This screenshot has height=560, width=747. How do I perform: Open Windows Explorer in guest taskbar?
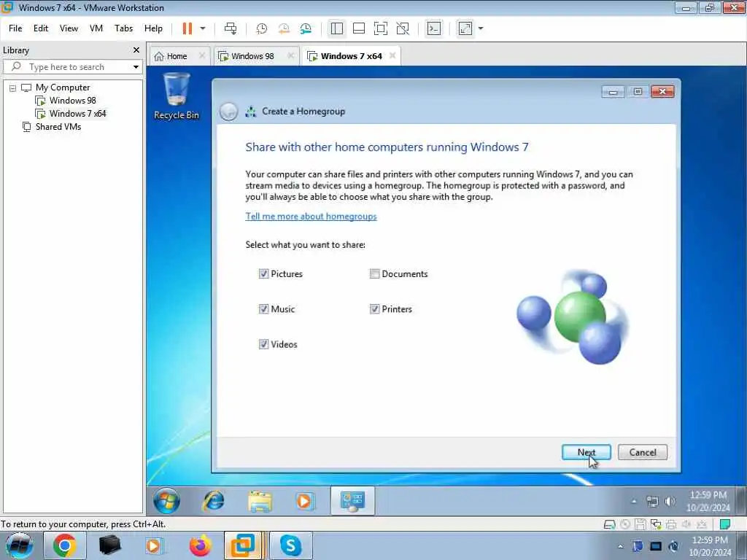click(x=260, y=502)
